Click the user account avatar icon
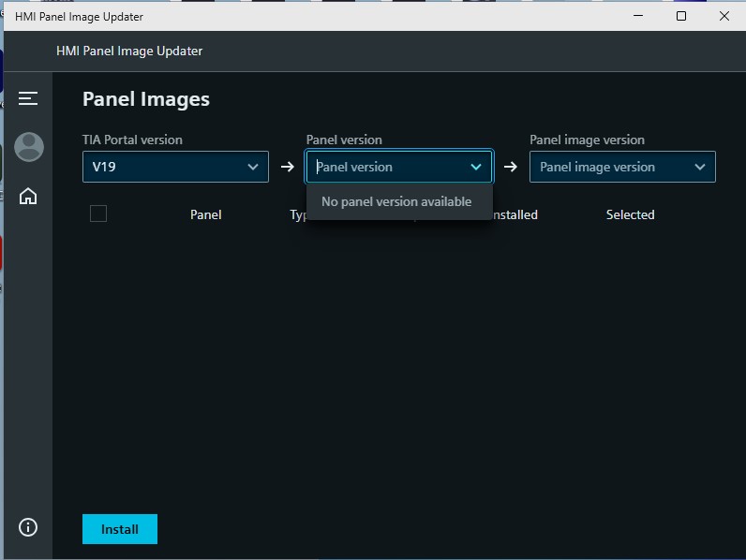 click(29, 147)
